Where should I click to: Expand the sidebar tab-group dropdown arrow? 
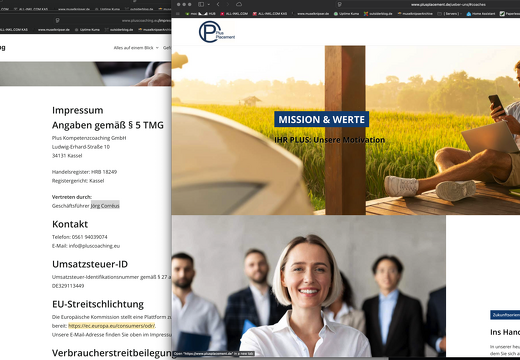209,4
